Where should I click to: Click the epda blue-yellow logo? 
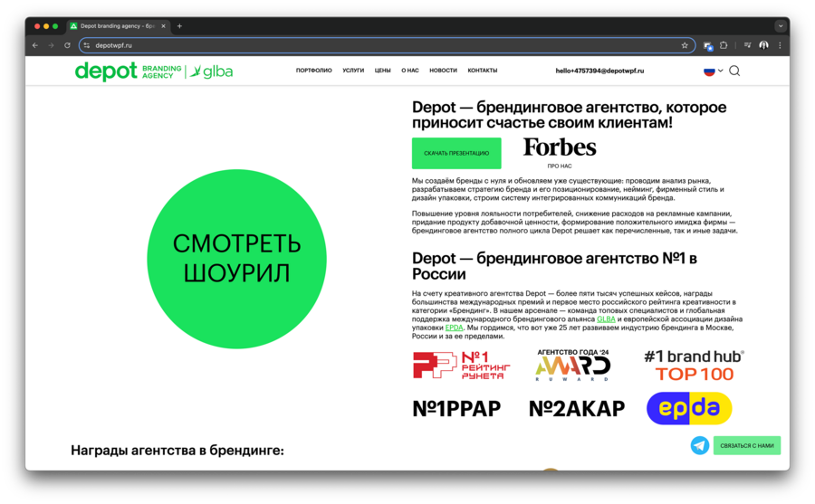tap(689, 408)
